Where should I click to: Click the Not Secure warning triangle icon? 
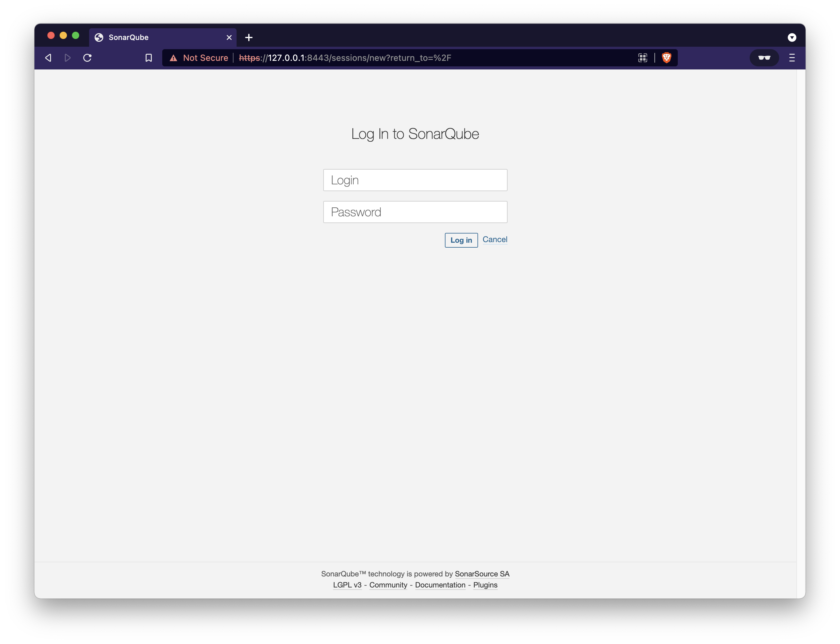pyautogui.click(x=174, y=58)
